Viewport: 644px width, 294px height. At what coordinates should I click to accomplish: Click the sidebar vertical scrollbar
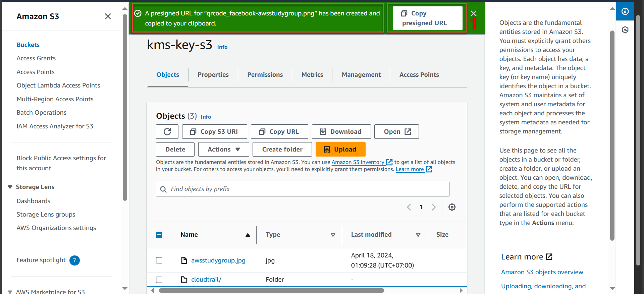point(125,107)
